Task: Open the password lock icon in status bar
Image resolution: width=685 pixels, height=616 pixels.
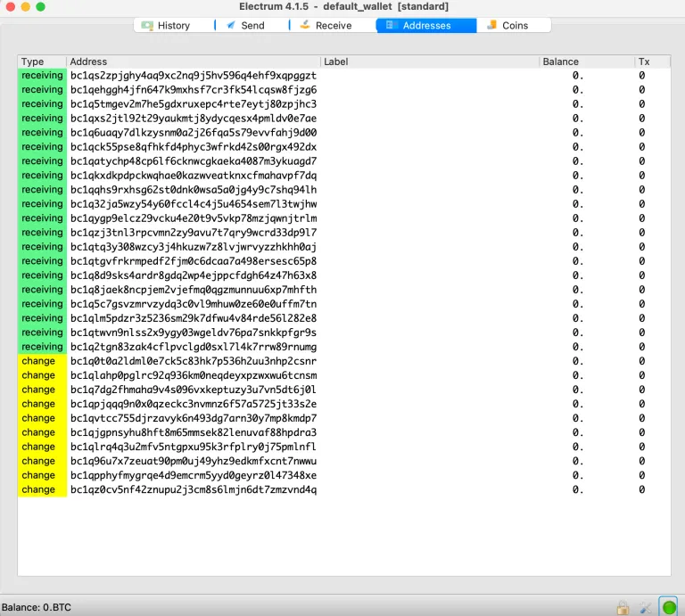Action: coord(623,607)
